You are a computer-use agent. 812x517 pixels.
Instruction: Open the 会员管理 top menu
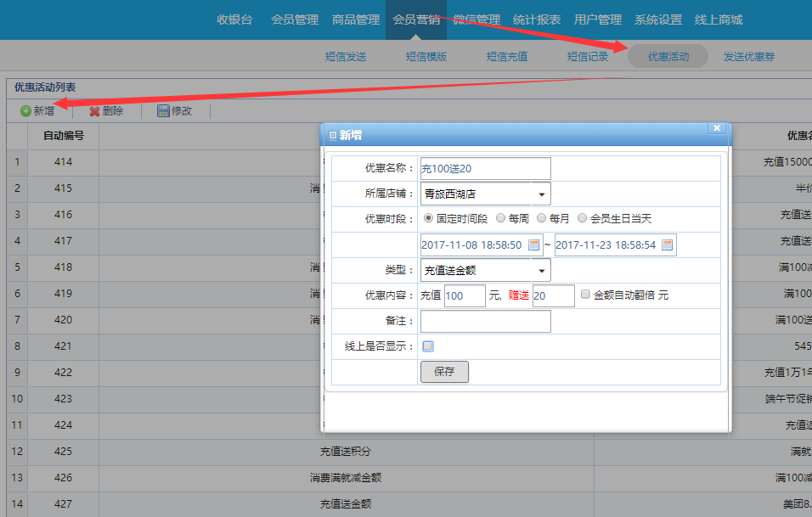(295, 20)
